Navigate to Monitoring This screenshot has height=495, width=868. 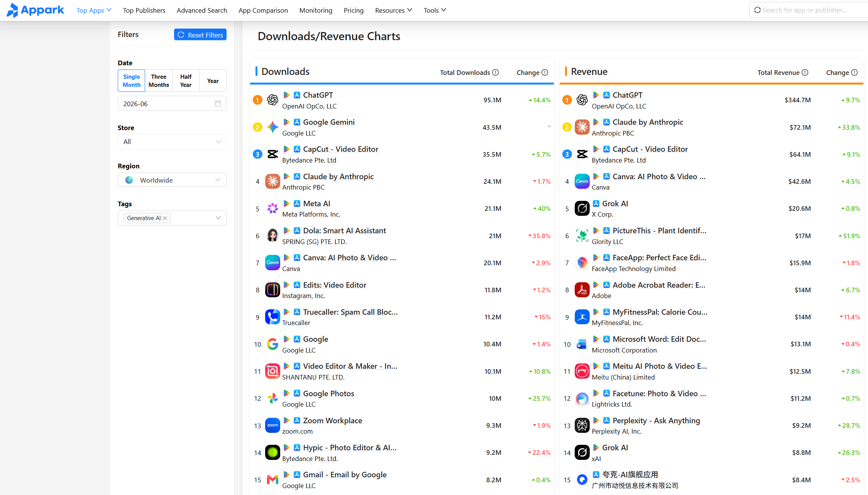coord(316,10)
